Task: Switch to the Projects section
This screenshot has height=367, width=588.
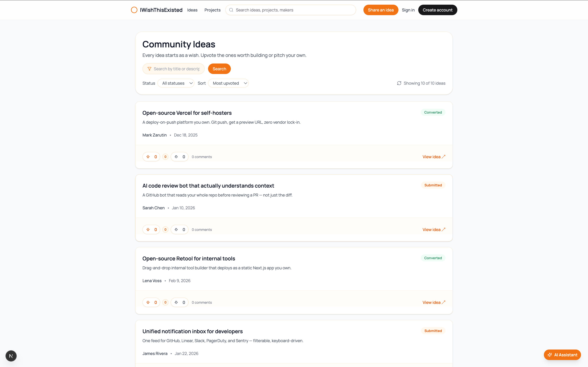Action: 212,10
